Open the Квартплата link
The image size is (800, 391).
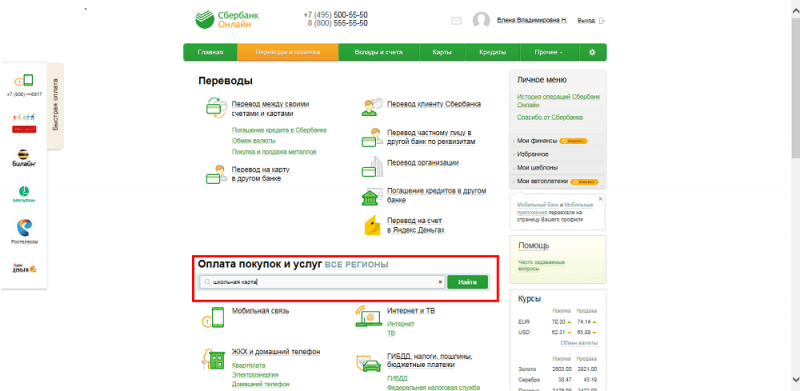pos(248,365)
